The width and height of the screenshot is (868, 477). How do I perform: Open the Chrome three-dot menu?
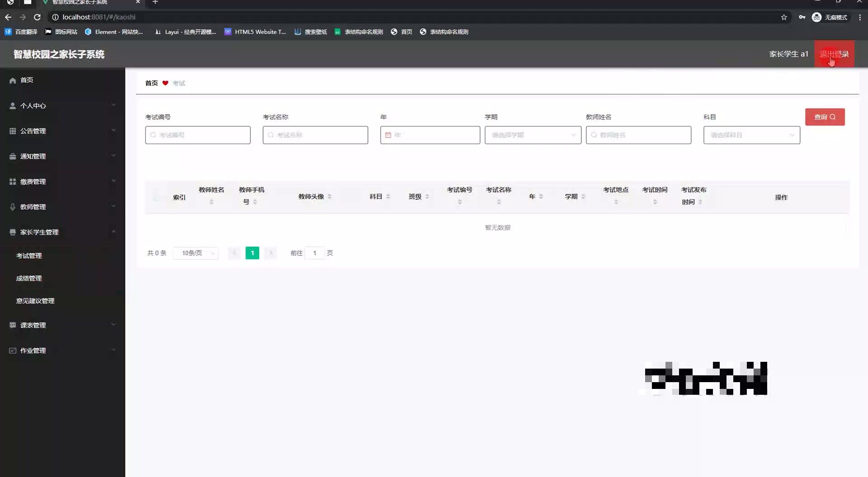(x=860, y=17)
